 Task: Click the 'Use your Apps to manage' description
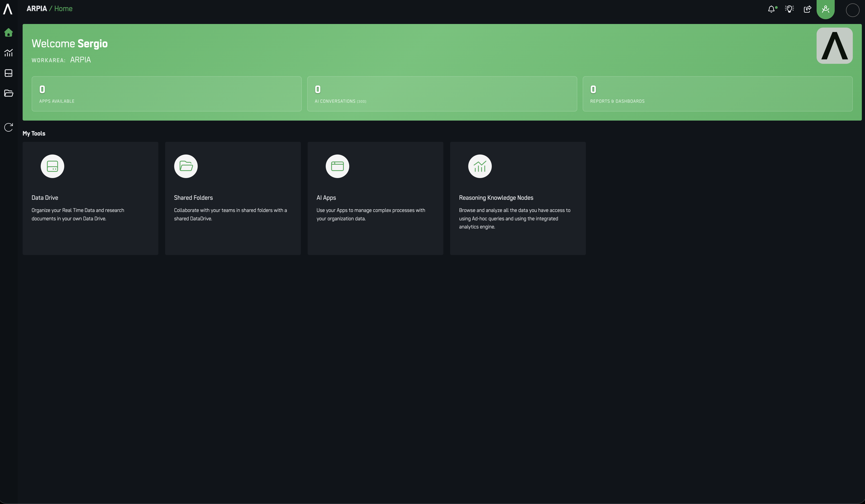tap(371, 214)
